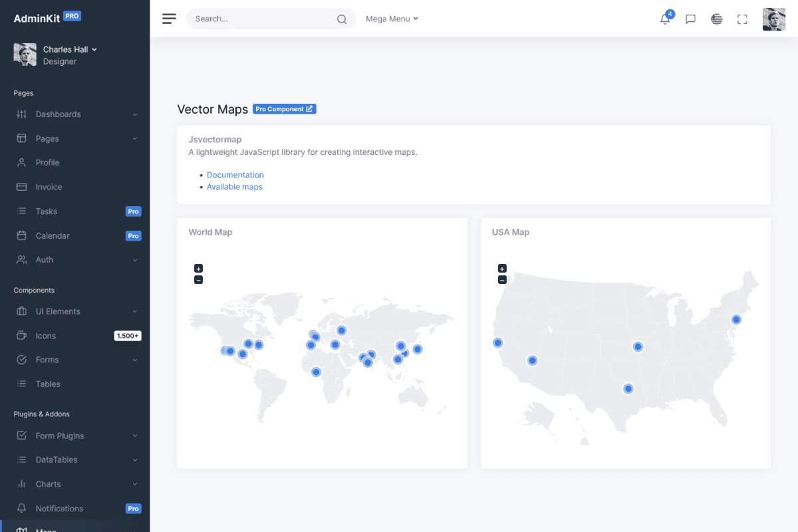Image resolution: width=798 pixels, height=532 pixels.
Task: Expand the Charts menu chevron
Action: click(135, 484)
